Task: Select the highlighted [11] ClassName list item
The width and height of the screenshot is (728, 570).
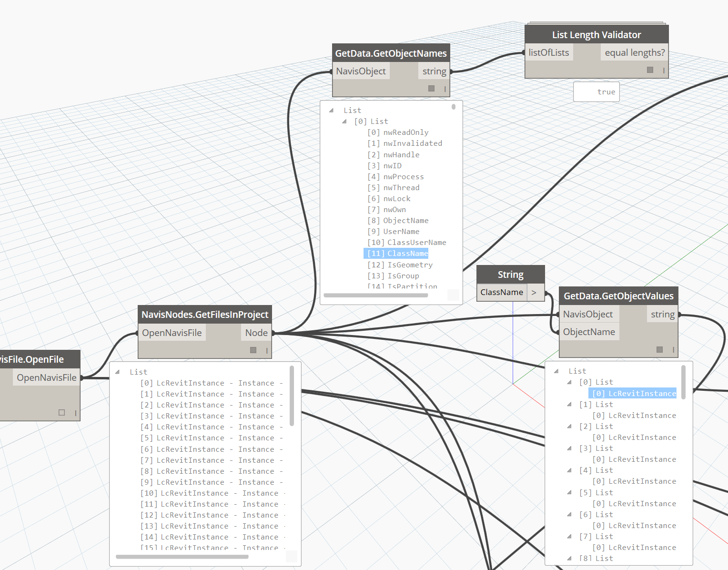Action: point(396,254)
